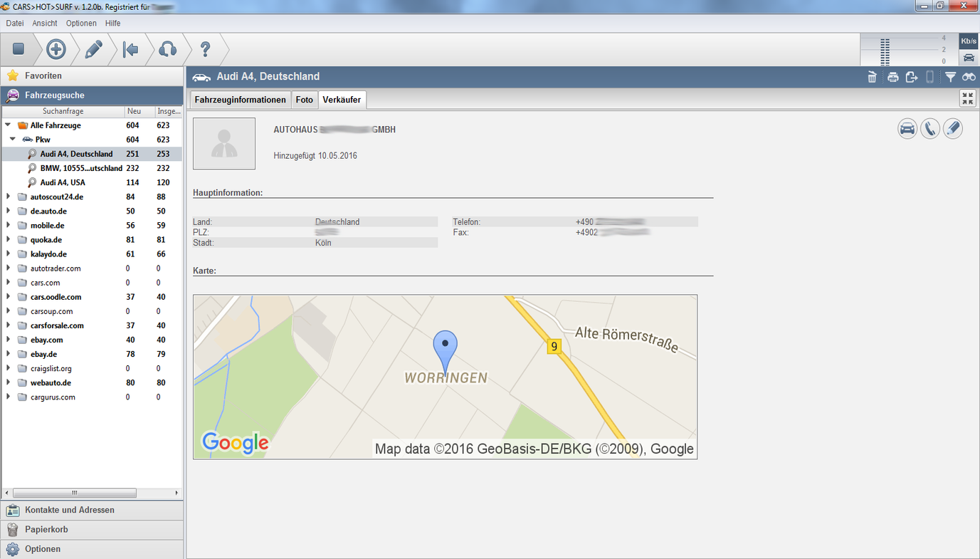The height and width of the screenshot is (559, 980).
Task: Click the stop button in the toolbar
Action: coord(19,49)
